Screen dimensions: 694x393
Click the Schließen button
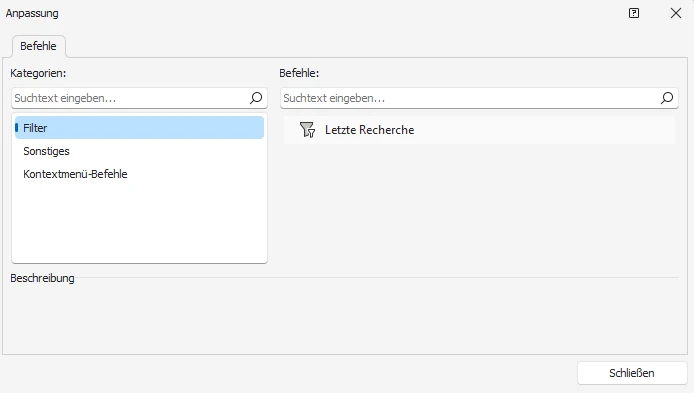click(x=632, y=373)
